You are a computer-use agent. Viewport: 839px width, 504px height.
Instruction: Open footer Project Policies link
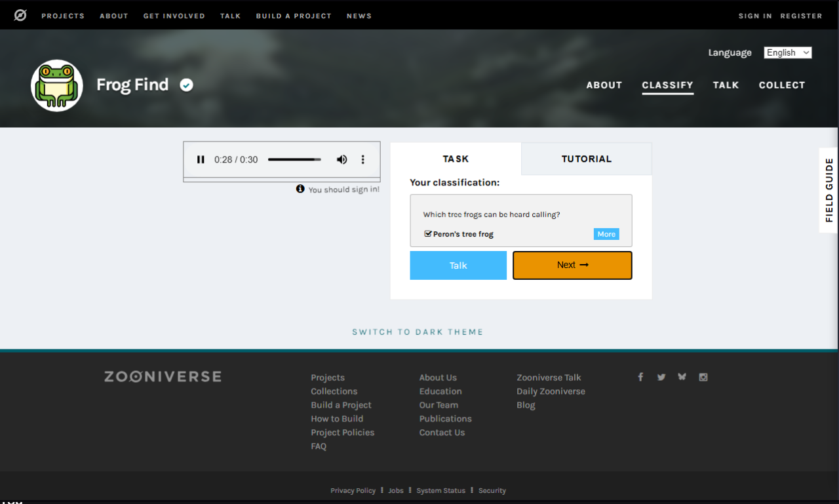click(x=343, y=433)
